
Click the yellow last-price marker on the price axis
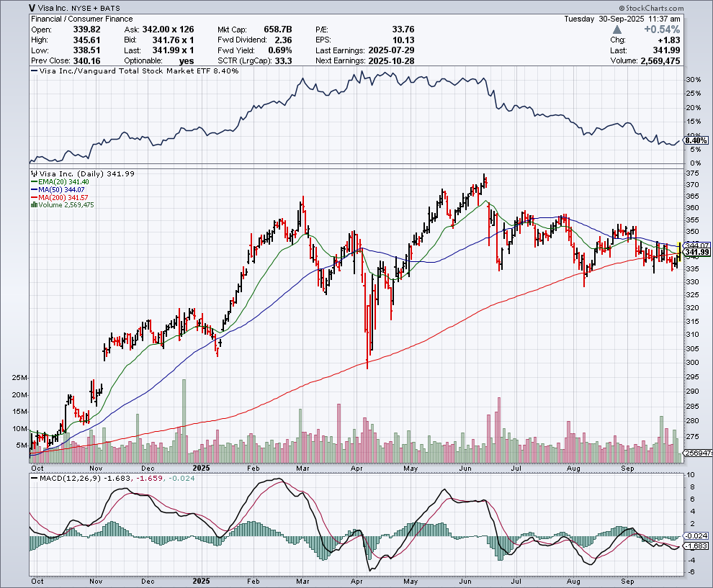(679, 246)
